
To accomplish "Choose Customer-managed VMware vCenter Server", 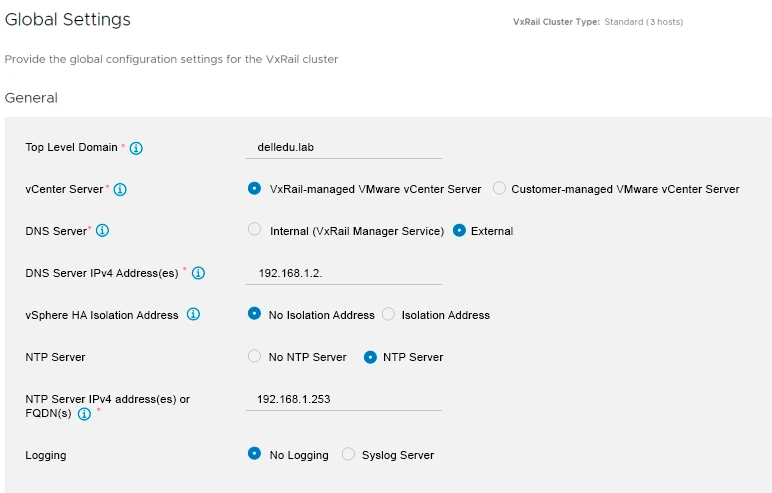I will point(500,188).
